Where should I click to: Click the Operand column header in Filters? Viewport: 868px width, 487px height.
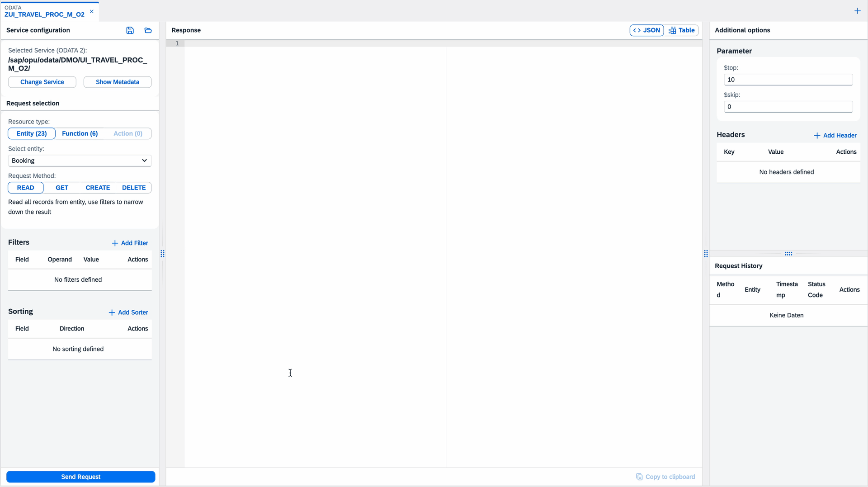[60, 260]
